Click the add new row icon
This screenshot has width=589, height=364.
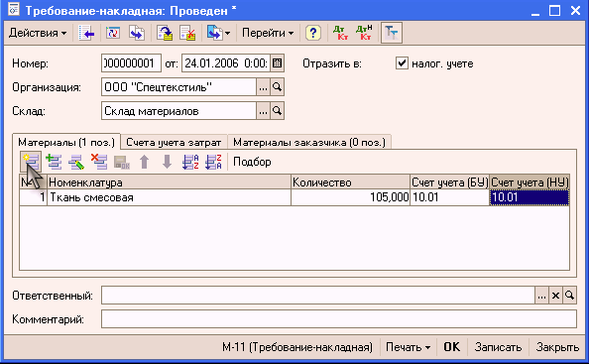(31, 162)
